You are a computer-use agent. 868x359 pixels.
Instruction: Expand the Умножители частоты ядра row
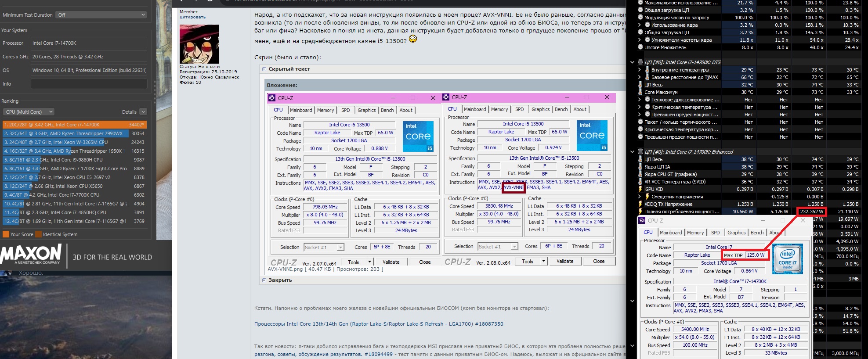640,40
